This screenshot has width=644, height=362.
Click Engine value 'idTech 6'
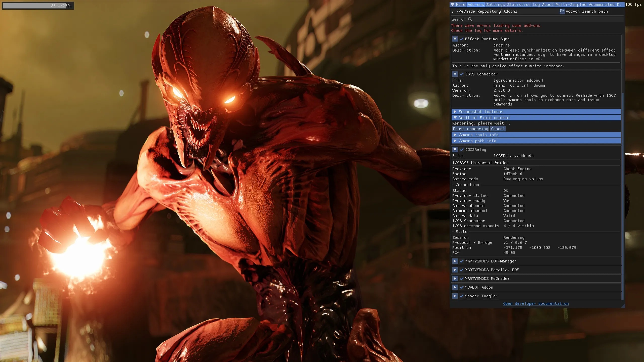(513, 174)
